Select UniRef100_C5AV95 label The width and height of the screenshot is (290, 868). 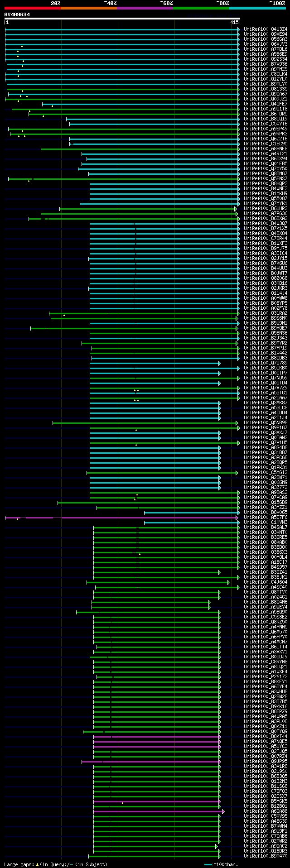tap(266, 816)
